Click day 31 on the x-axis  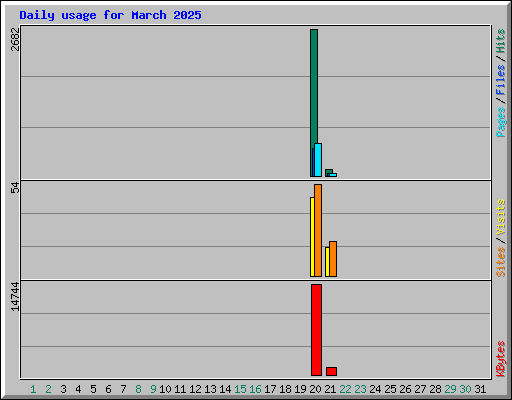point(480,389)
